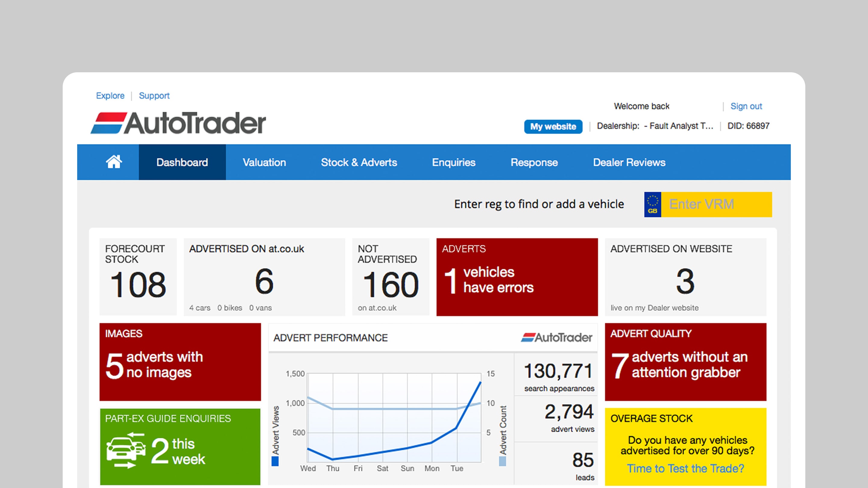Open adverts with no images tile
The width and height of the screenshot is (868, 488).
[x=180, y=362]
